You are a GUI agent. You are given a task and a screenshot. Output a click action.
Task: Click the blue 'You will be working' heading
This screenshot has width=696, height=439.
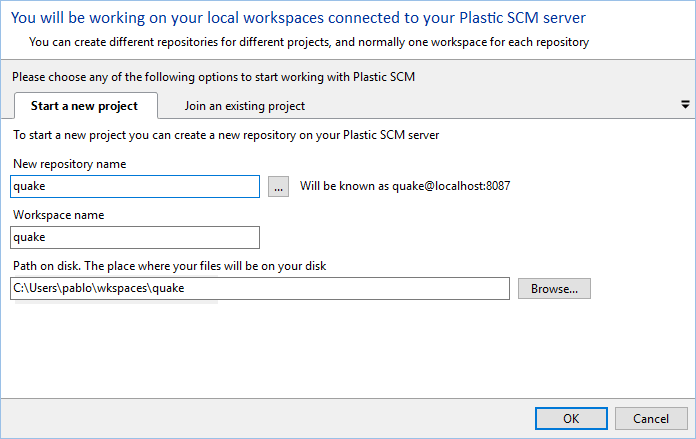(298, 18)
